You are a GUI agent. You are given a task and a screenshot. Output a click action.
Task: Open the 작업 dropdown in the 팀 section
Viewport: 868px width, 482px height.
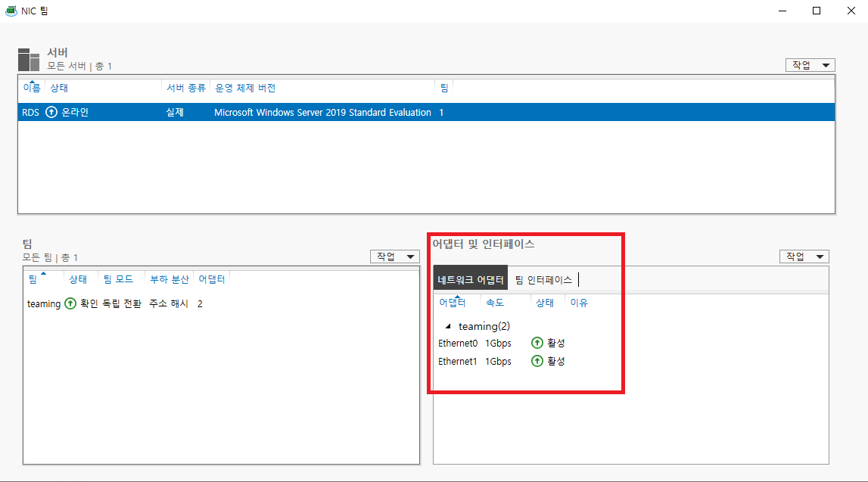395,257
